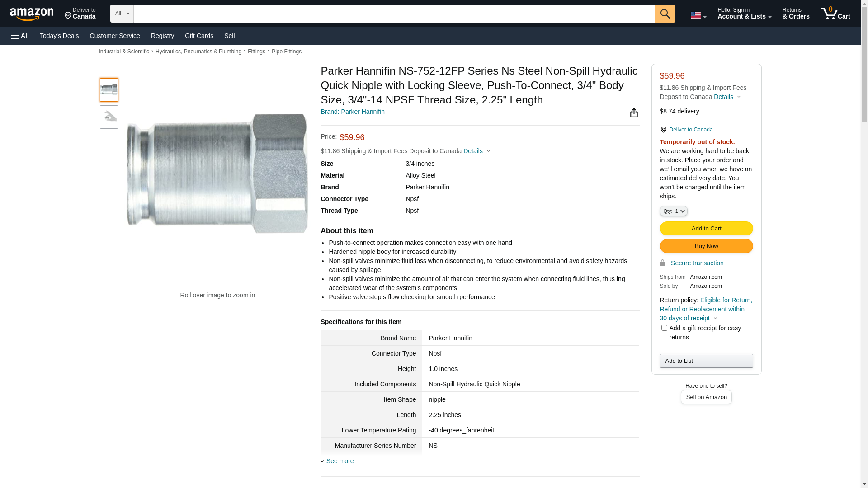Click the Amazon logo
The height and width of the screenshot is (488, 868).
(32, 14)
